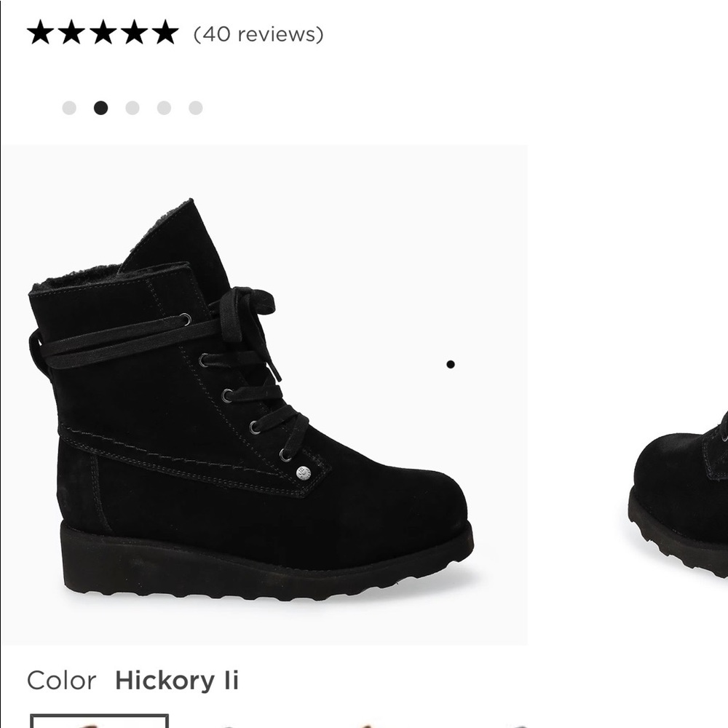Select the active second carousel dot
This screenshot has width=728, height=728.
(100, 108)
